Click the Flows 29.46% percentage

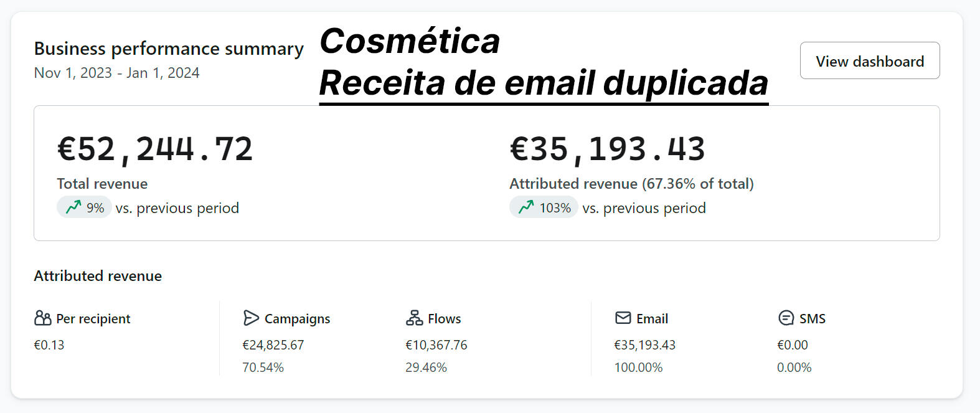[426, 368]
